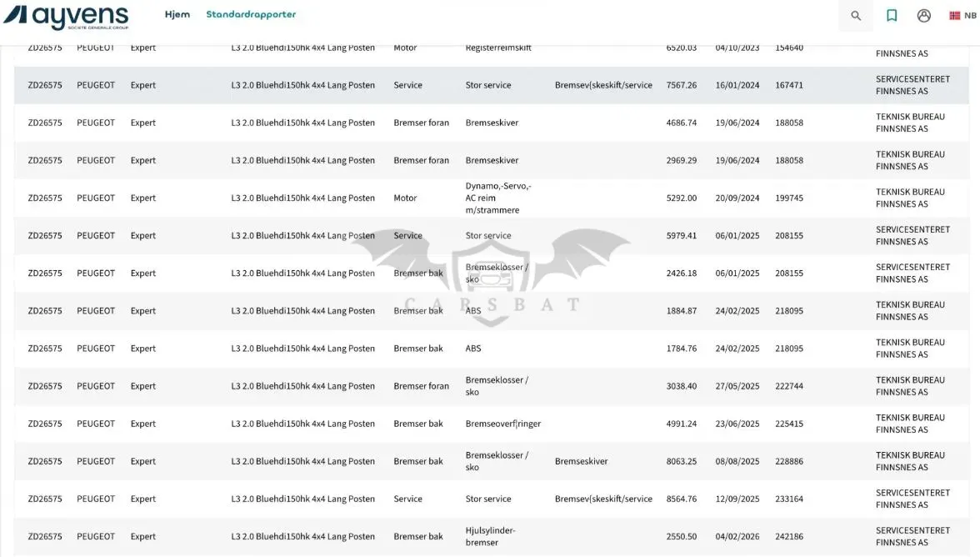Click the Bremseoverføringer cell dated 23/06/2025
The image size is (980, 557).
(503, 424)
